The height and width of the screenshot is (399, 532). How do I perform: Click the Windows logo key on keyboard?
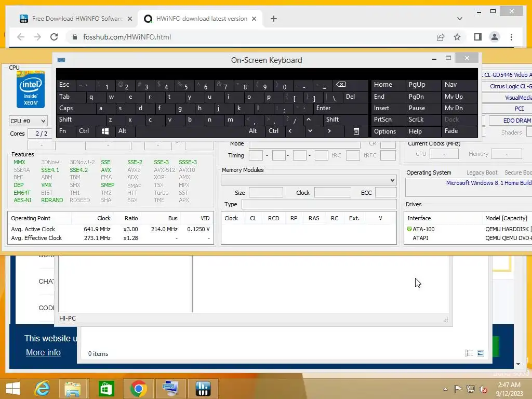(x=105, y=131)
